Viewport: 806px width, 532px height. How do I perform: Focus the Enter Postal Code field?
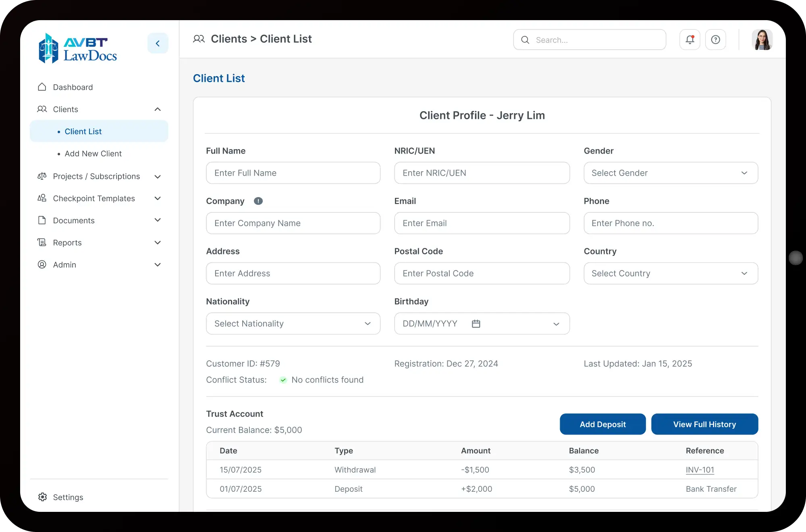[x=482, y=273]
